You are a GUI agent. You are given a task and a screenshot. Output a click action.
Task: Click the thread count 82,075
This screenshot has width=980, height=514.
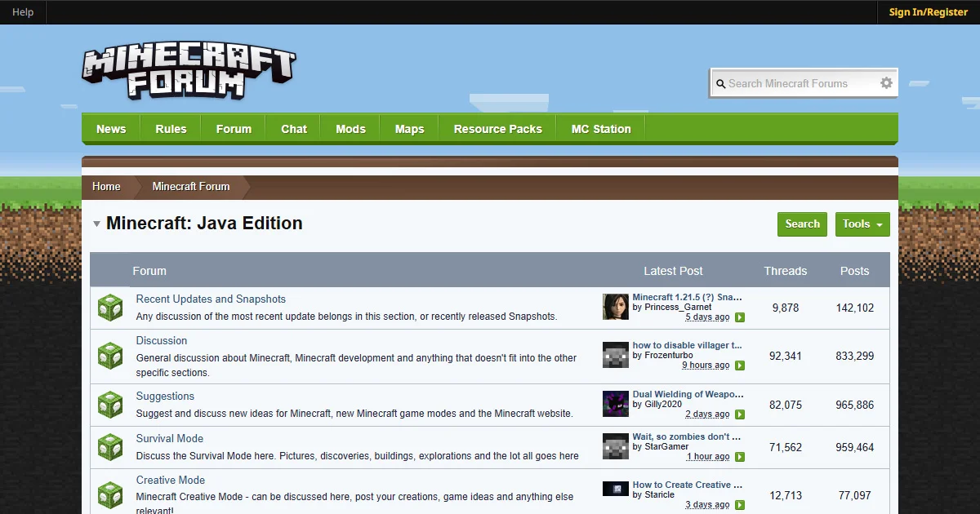(x=786, y=405)
